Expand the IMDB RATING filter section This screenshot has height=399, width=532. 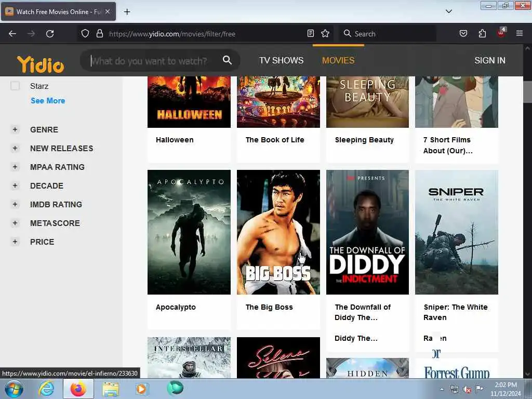click(x=15, y=204)
